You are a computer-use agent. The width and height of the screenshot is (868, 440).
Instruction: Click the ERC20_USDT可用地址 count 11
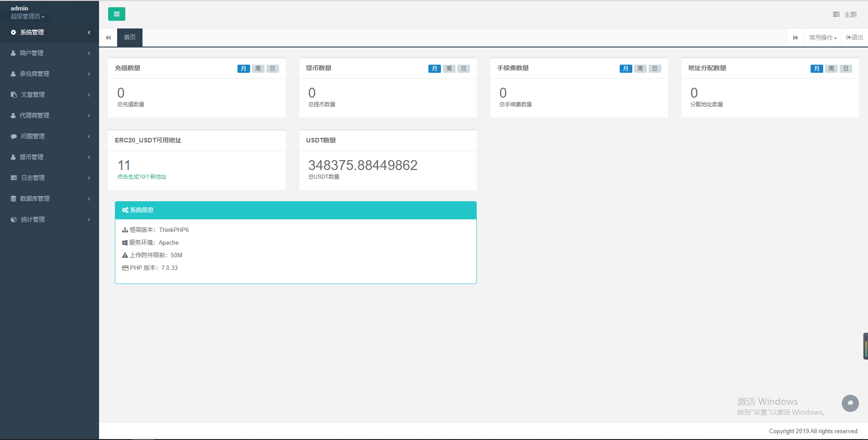[x=124, y=166]
